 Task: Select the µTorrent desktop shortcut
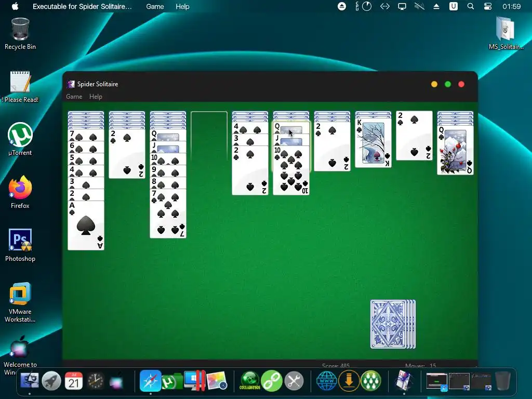coord(20,139)
